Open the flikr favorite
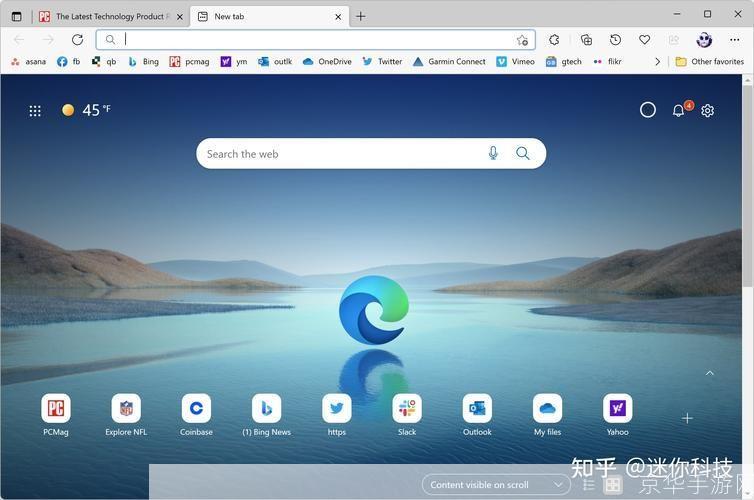 click(x=607, y=62)
